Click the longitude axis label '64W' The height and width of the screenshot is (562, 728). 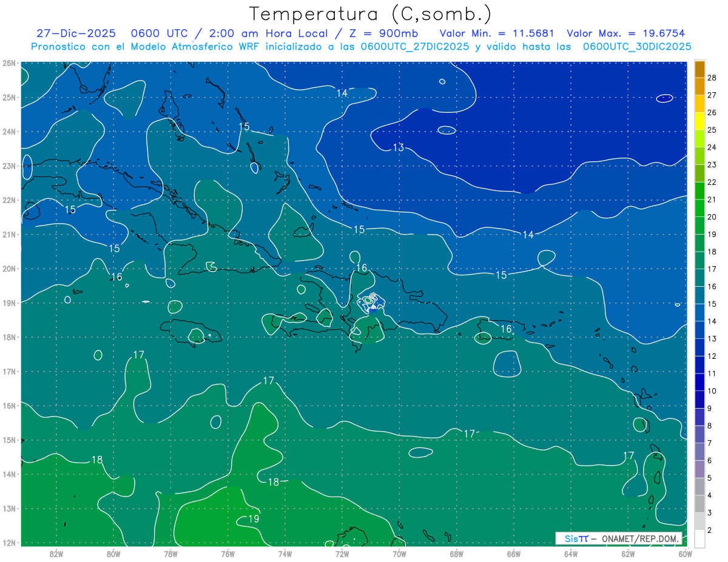[571, 554]
